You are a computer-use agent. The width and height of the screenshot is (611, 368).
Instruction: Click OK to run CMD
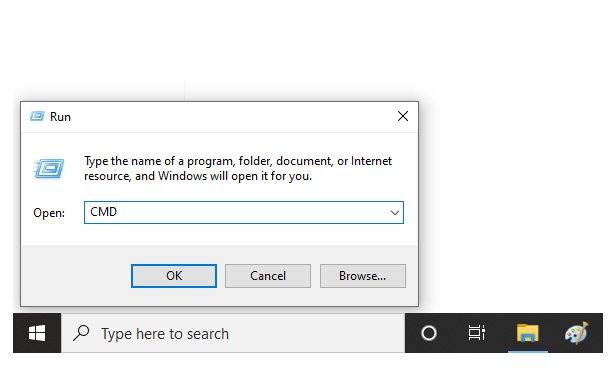174,276
